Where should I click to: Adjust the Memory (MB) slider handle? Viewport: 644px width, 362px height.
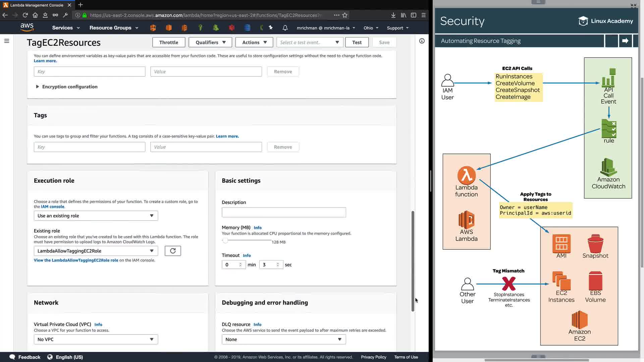click(225, 240)
